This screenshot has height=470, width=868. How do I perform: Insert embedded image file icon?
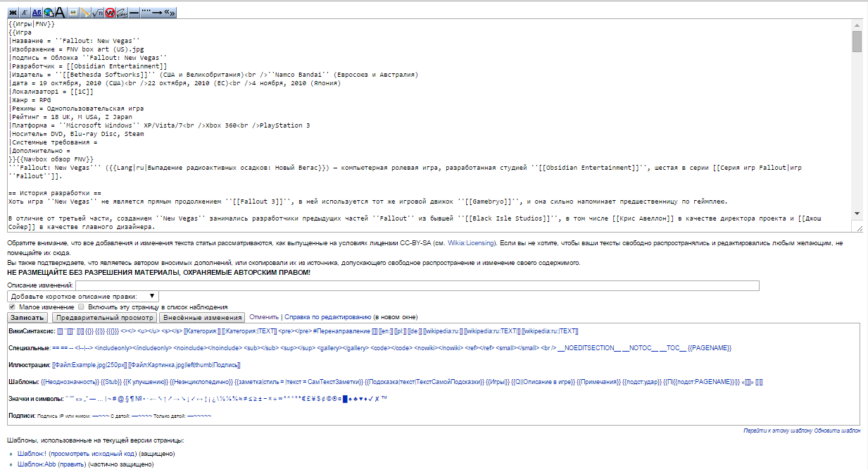click(x=73, y=12)
